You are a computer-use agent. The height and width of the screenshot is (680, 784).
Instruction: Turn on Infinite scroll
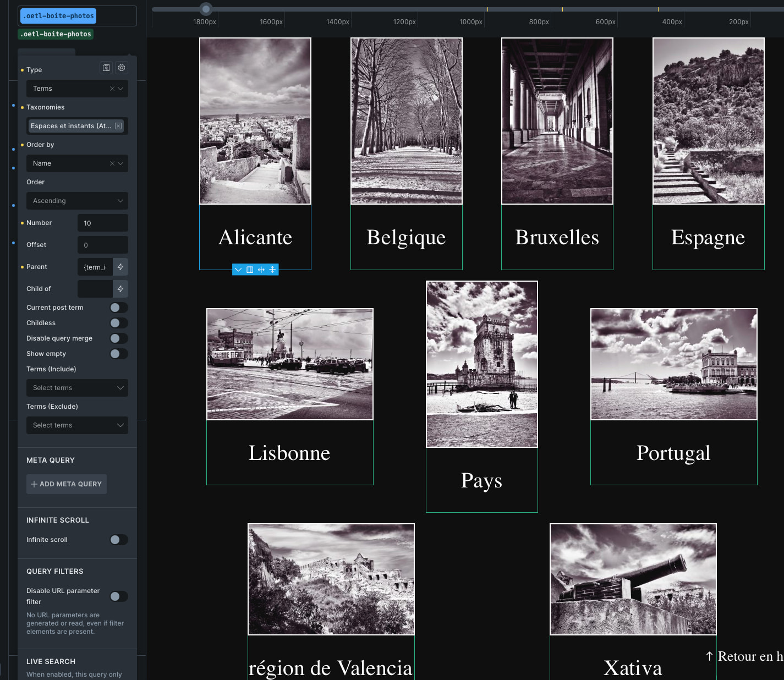(x=119, y=540)
